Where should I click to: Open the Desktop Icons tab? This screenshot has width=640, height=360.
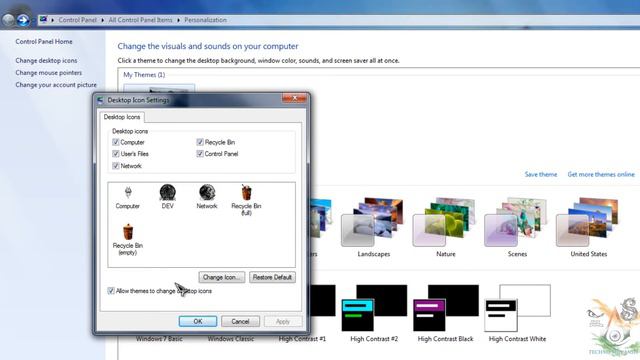(122, 117)
